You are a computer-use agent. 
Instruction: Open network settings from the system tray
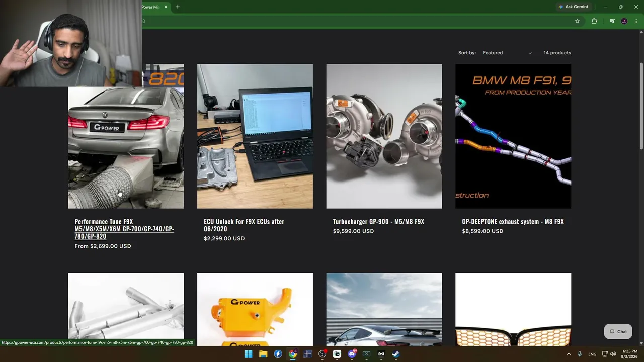pyautogui.click(x=605, y=354)
